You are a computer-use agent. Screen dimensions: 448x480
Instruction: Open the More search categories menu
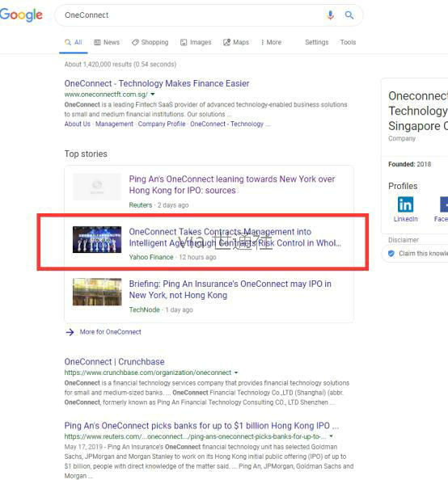coord(271,42)
